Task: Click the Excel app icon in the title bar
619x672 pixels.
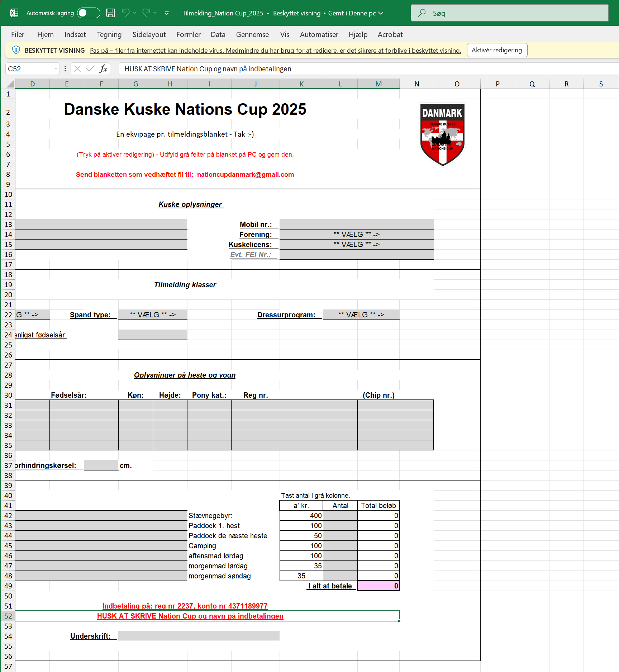Action: (14, 13)
